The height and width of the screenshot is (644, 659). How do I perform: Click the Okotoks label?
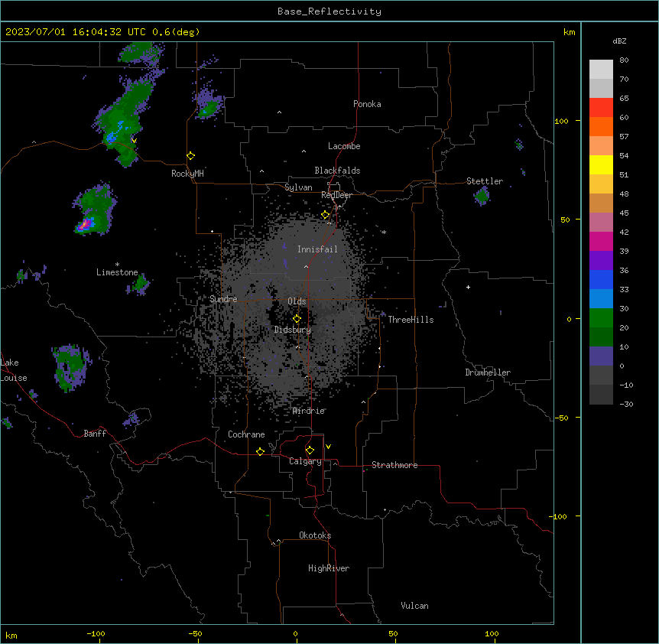(315, 535)
